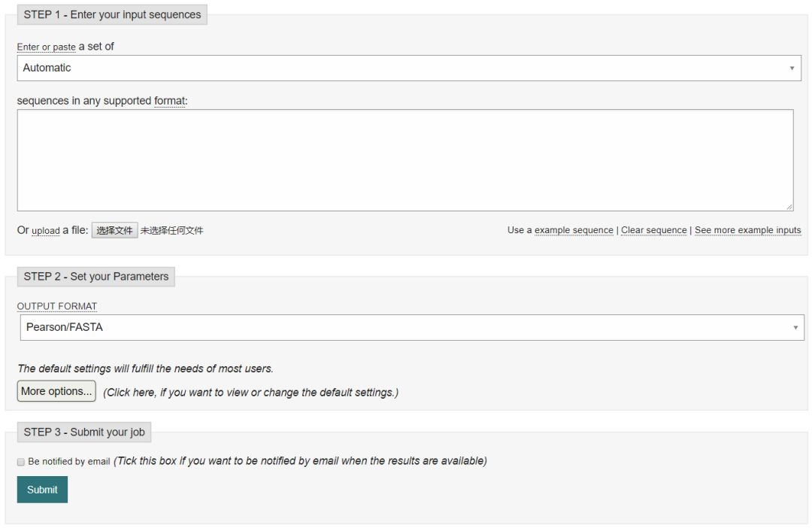Submit the job with Submit button
Viewport: 812px width, 528px height.
coord(42,490)
